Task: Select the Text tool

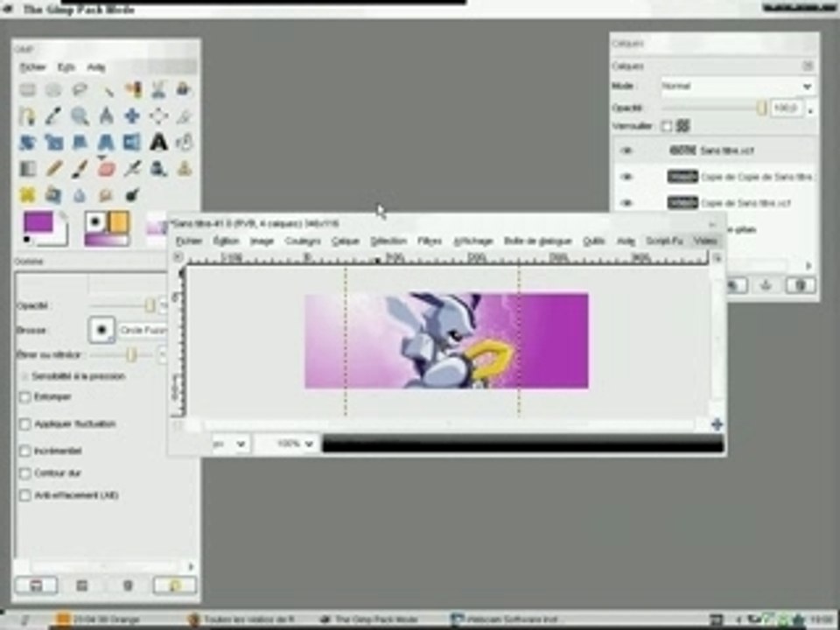Action: point(158,143)
